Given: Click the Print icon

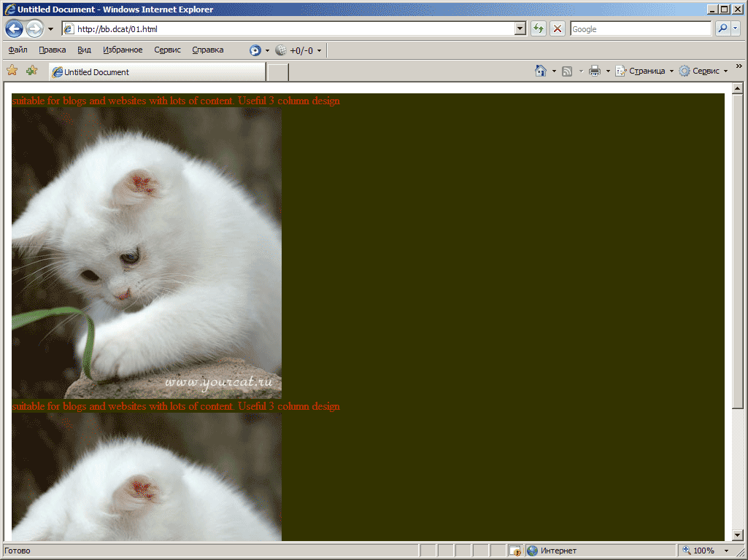Looking at the screenshot, I should tap(595, 71).
